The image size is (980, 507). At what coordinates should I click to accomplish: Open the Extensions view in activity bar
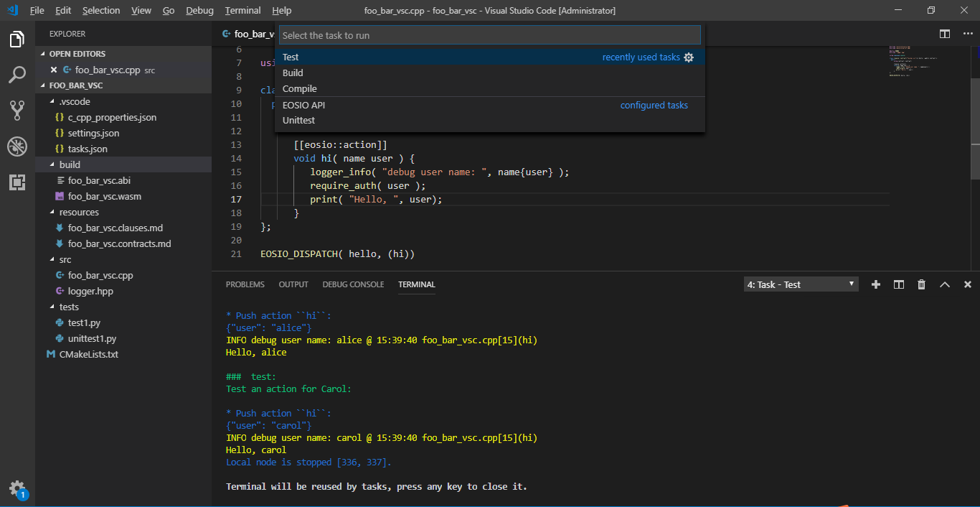point(17,182)
